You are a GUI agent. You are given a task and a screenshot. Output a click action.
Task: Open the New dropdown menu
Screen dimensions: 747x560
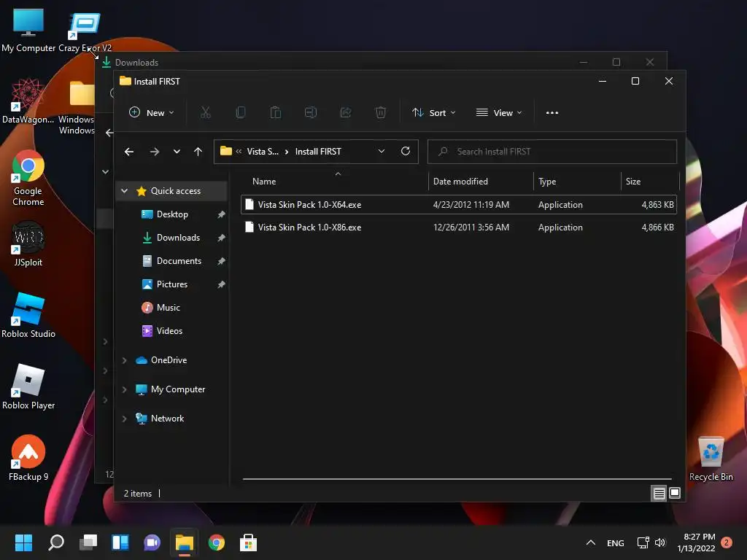pyautogui.click(x=151, y=113)
